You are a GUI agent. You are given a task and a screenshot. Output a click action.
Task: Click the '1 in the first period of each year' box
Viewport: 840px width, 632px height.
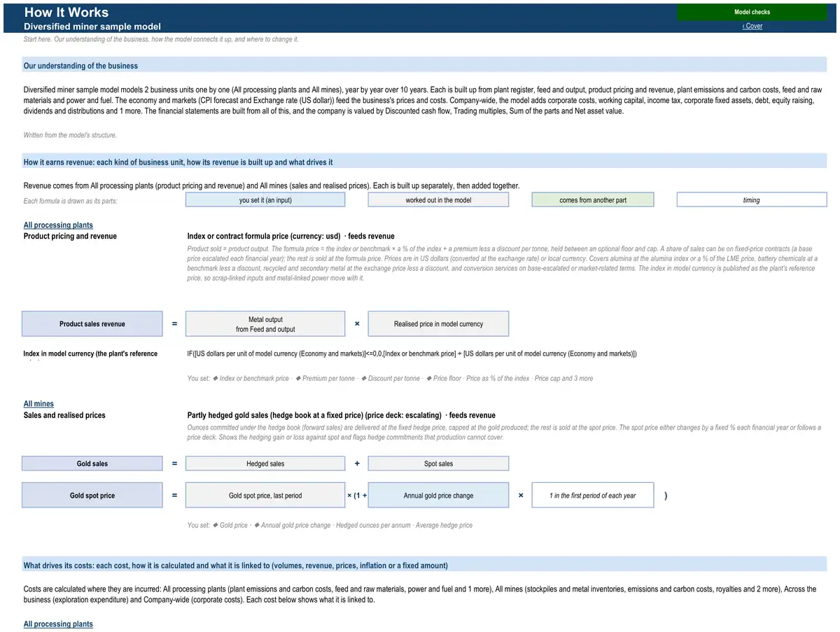[593, 496]
